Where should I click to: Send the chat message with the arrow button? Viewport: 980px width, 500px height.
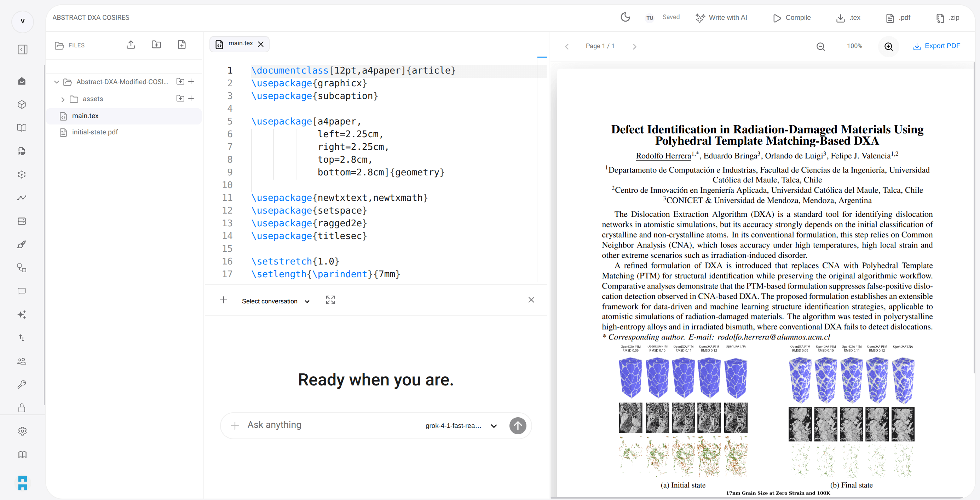click(517, 425)
